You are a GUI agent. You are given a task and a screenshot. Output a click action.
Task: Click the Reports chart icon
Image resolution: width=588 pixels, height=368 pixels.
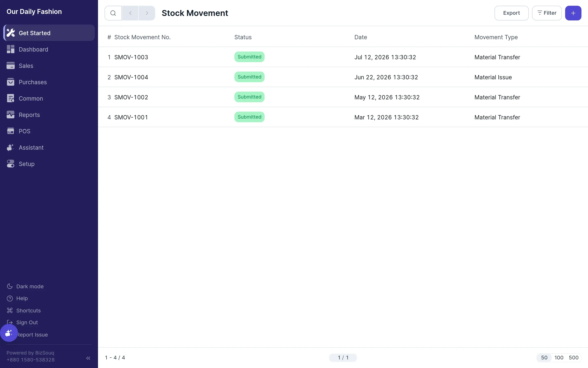click(x=11, y=115)
